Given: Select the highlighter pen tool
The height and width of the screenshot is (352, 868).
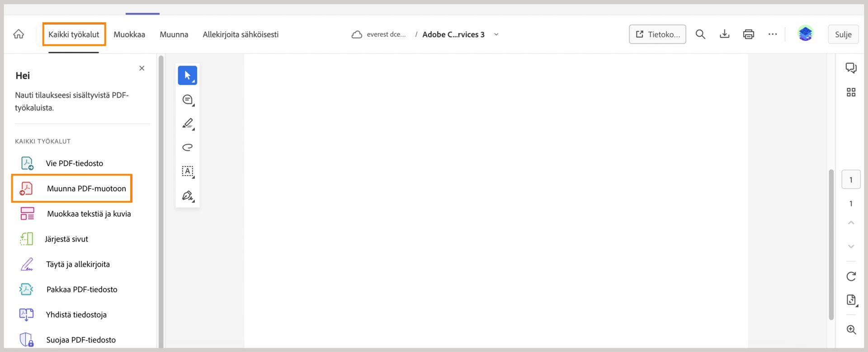Looking at the screenshot, I should tap(188, 124).
